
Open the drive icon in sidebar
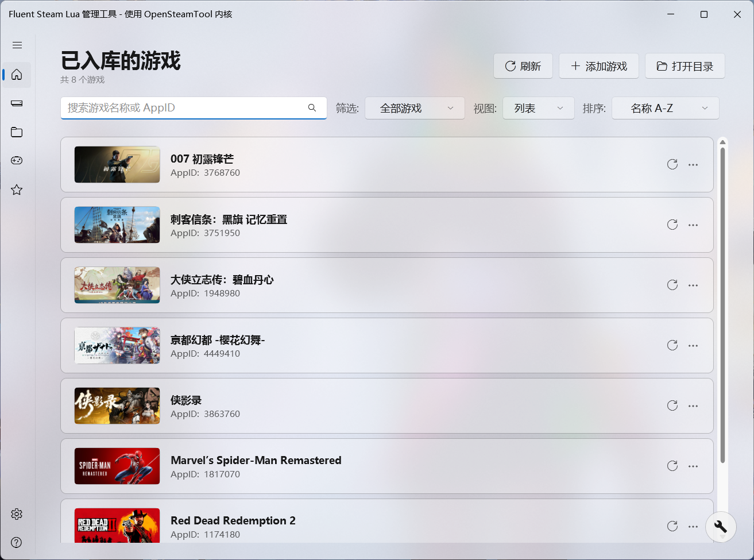[17, 103]
